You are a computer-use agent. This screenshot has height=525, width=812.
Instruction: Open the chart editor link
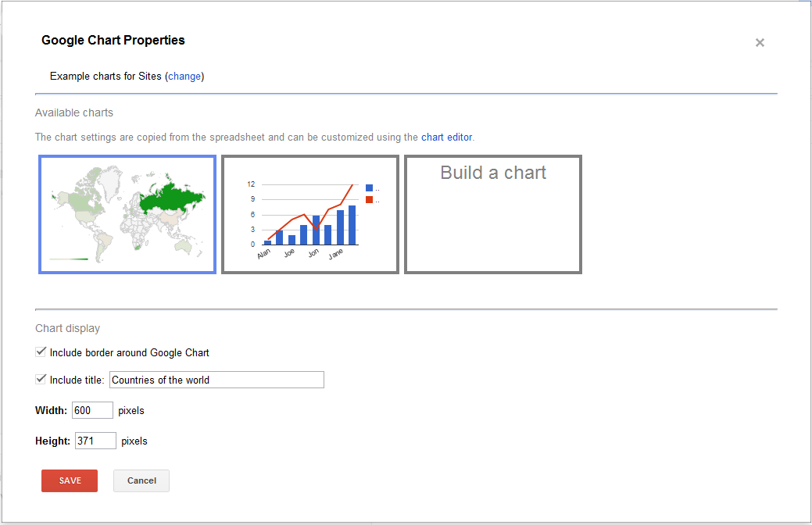point(446,137)
